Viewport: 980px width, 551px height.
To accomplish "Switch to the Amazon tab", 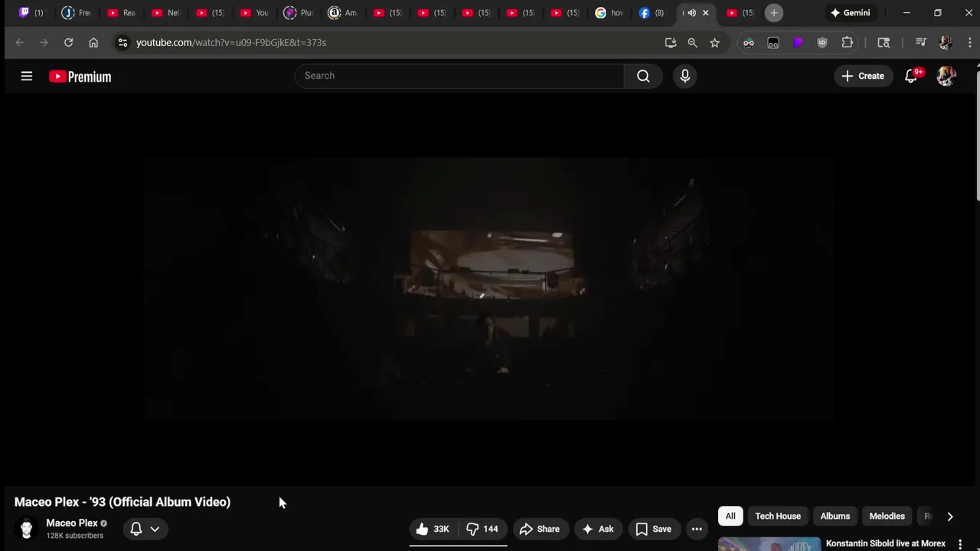I will point(342,13).
